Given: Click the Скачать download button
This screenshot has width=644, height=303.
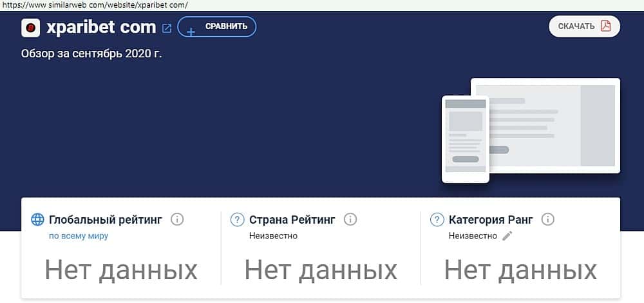Looking at the screenshot, I should [x=585, y=26].
